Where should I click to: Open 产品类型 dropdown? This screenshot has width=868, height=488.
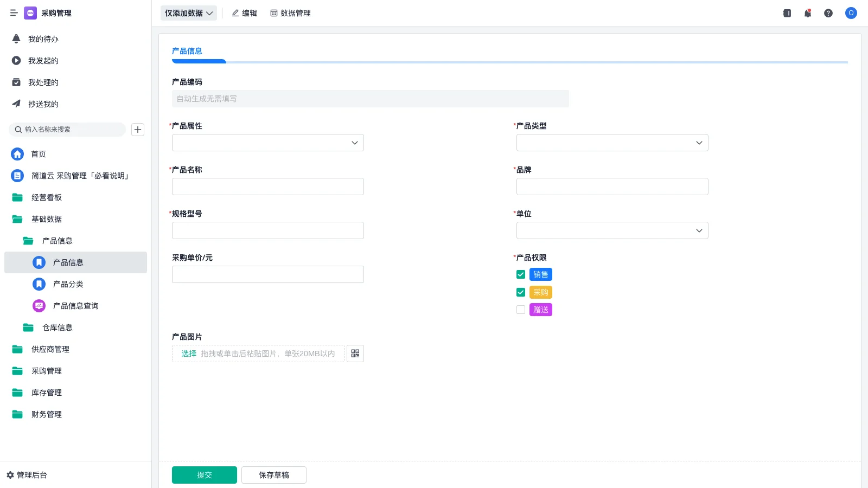pyautogui.click(x=612, y=143)
